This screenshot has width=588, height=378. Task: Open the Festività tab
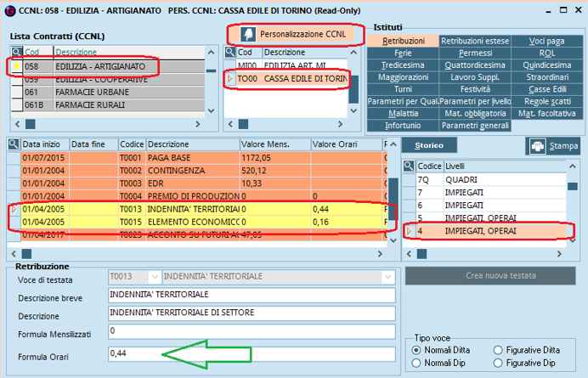[x=475, y=89]
